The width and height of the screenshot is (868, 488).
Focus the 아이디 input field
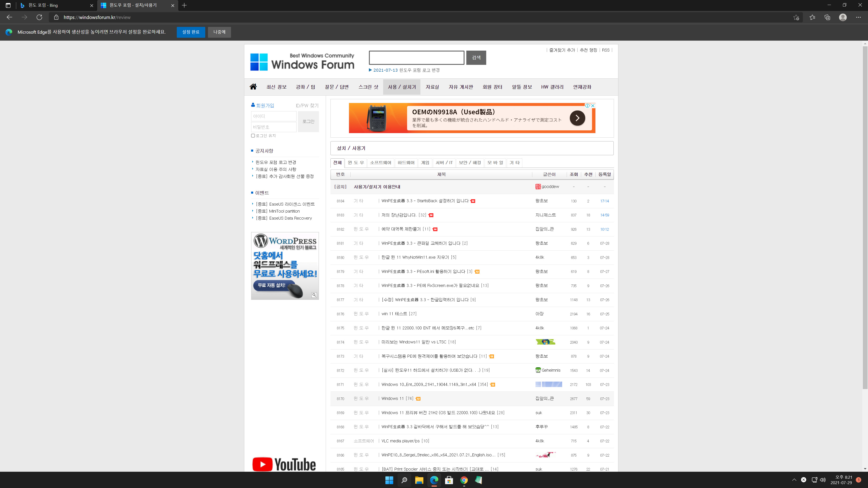pyautogui.click(x=274, y=116)
